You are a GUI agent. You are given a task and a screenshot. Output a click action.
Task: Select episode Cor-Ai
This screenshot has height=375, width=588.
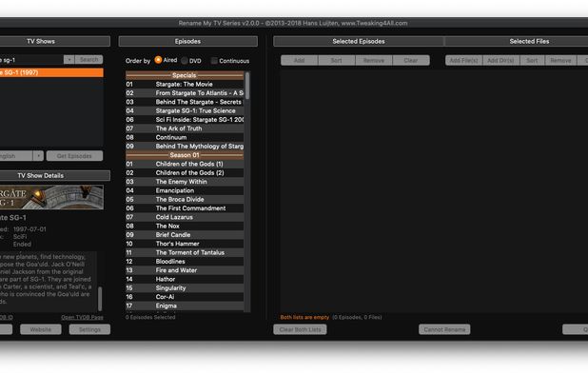coord(185,297)
